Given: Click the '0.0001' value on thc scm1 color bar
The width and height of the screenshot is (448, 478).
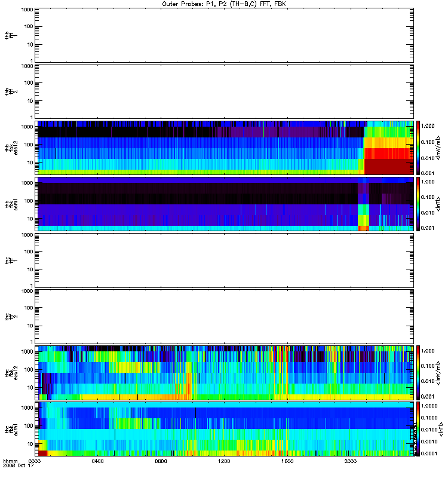Looking at the screenshot, I should pyautogui.click(x=429, y=454).
